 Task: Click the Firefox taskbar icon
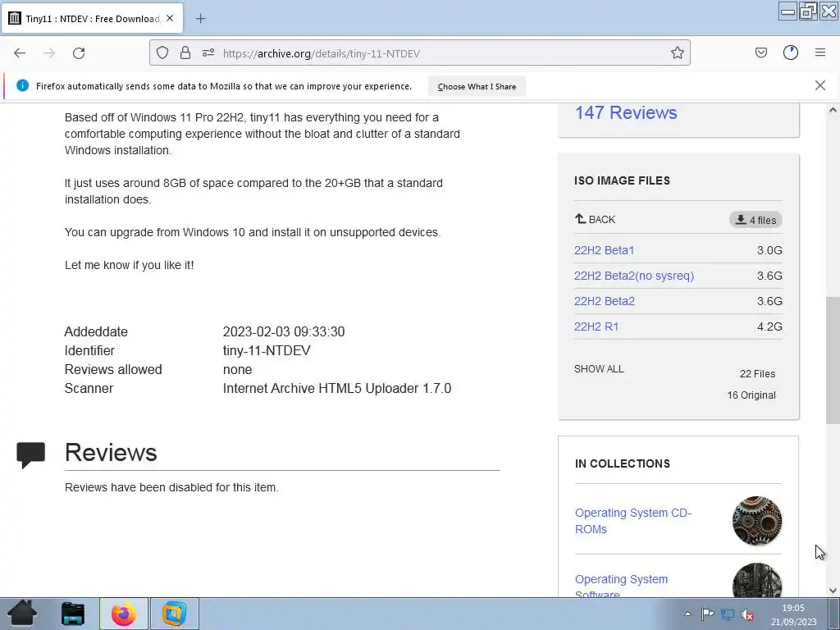click(123, 614)
